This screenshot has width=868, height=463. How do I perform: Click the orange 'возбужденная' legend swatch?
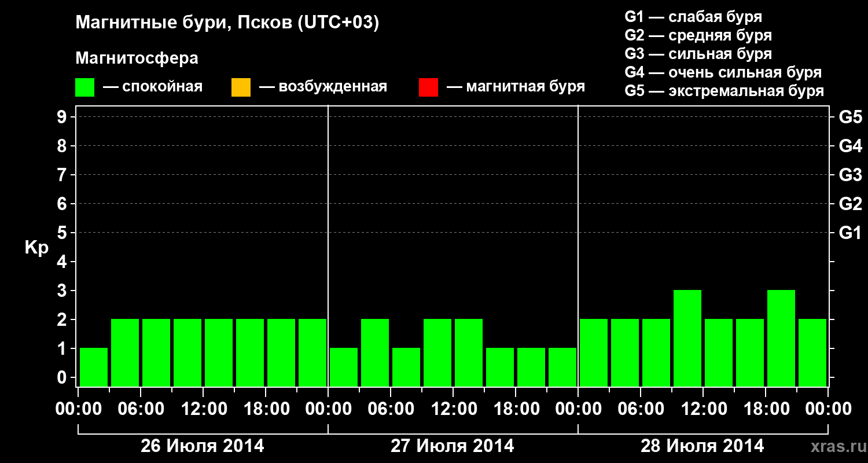[x=241, y=87]
